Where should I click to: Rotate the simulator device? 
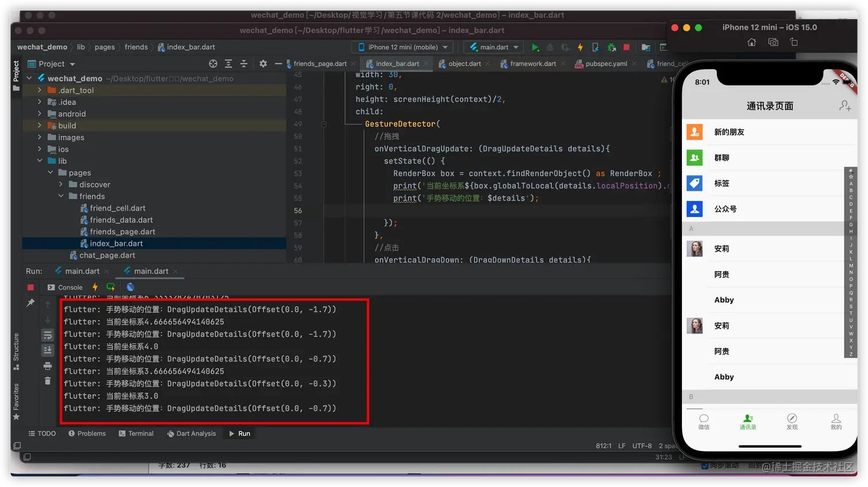(794, 42)
